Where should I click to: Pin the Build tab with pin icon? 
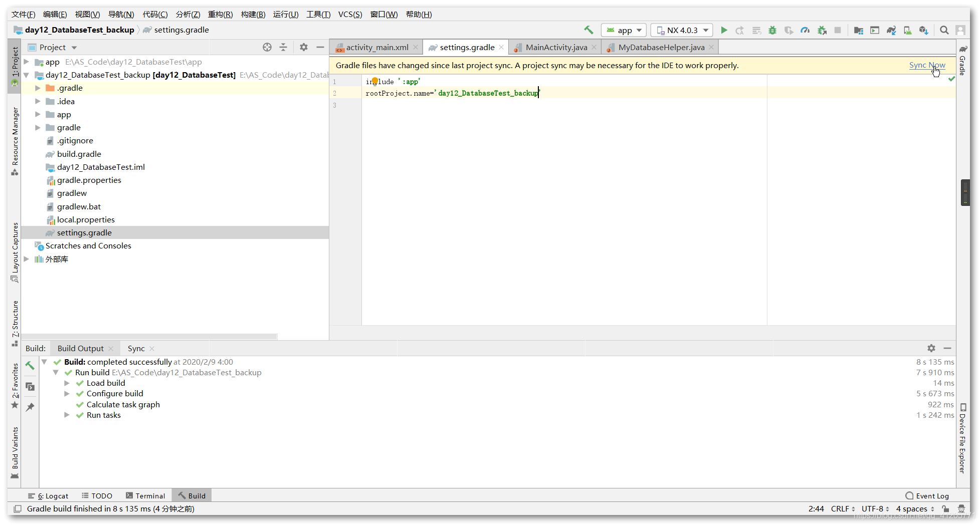point(30,407)
